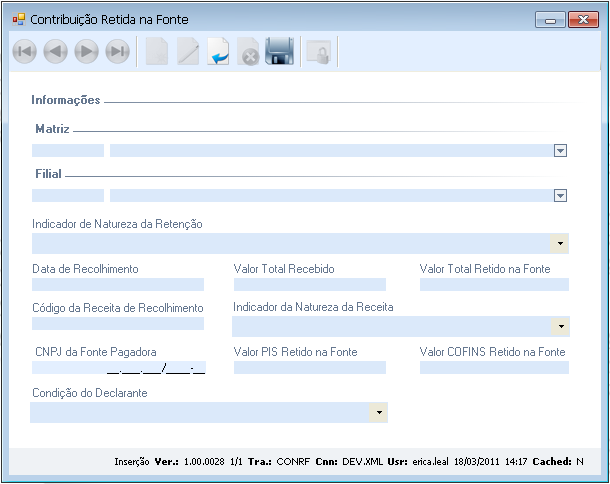Click Valor Total Retido na Fonte field
610x484 pixels.
494,284
